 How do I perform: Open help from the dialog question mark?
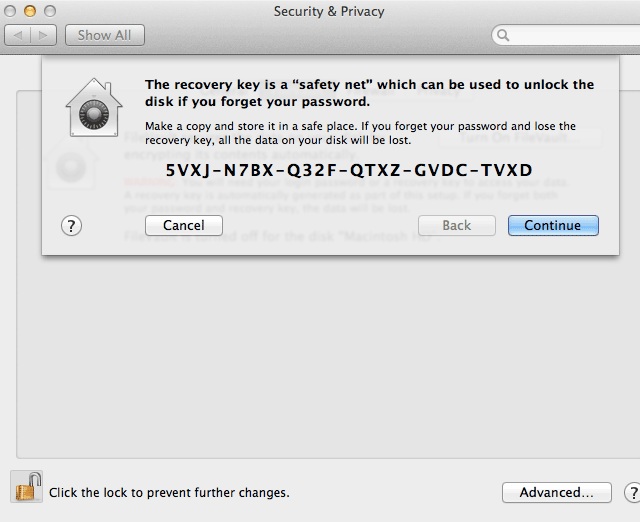click(71, 226)
